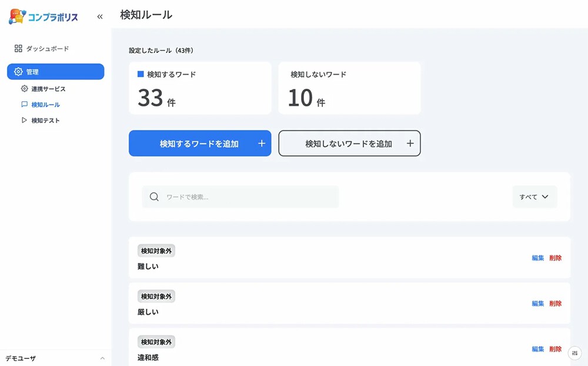
Task: Open the dashboard grid icon in sidebar
Action: [19, 48]
